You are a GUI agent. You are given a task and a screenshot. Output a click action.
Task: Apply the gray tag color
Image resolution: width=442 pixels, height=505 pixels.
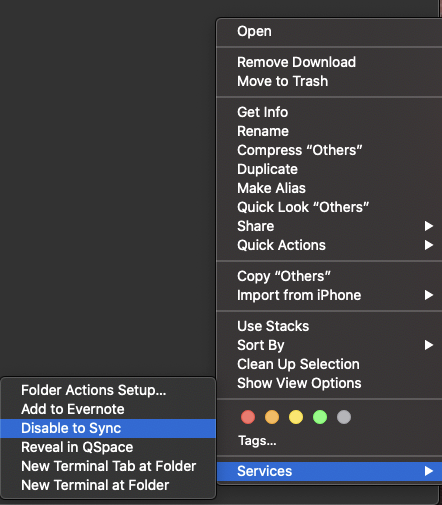click(344, 417)
